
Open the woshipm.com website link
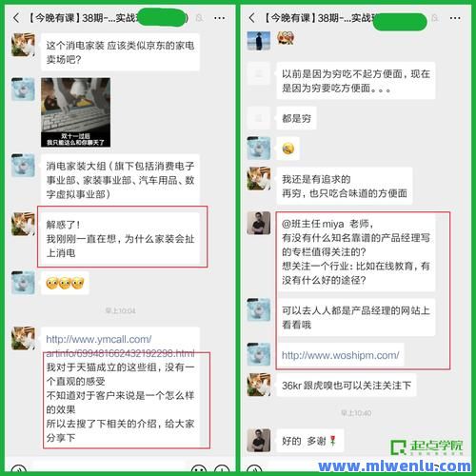click(340, 355)
